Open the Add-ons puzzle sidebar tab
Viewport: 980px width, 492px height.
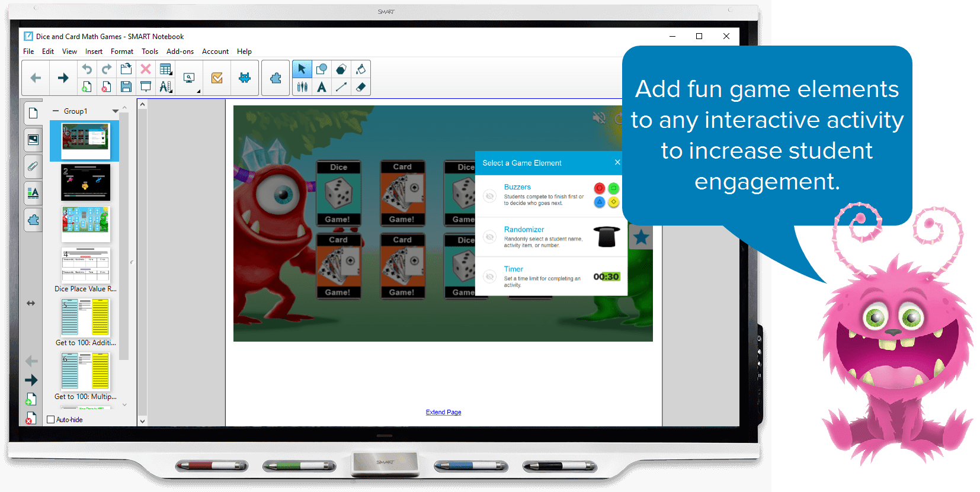pos(33,220)
